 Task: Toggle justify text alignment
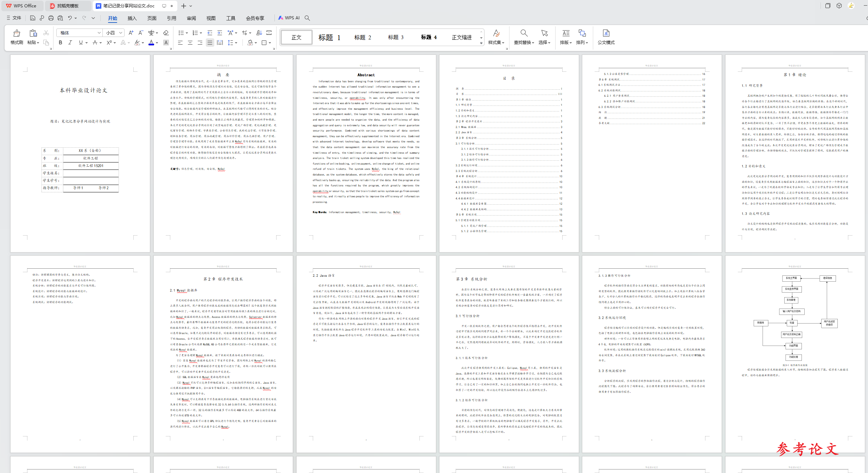210,43
